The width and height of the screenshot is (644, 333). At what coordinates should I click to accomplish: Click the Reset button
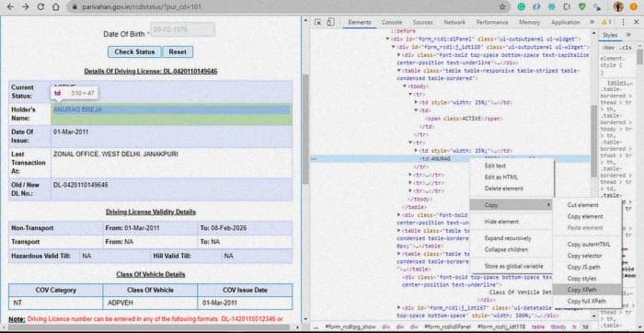pyautogui.click(x=178, y=52)
